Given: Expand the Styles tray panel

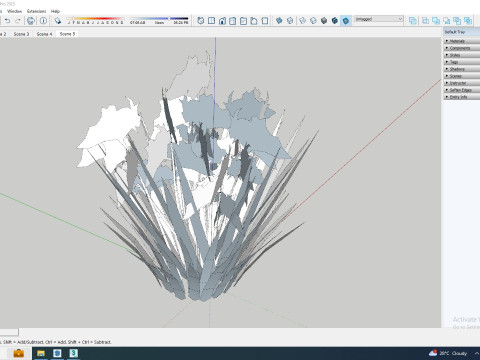Looking at the screenshot, I should click(462, 55).
